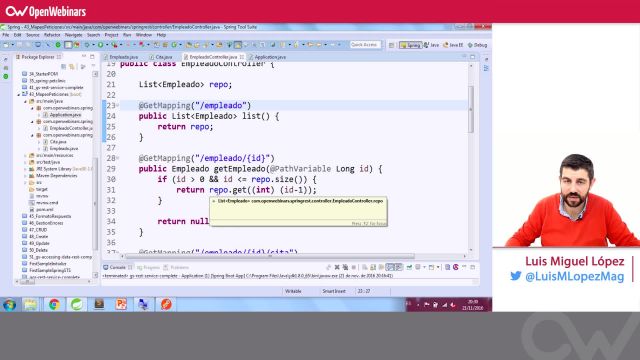The image size is (640, 360).
Task: Switch to the Empleado.java editor tab
Action: (x=123, y=57)
